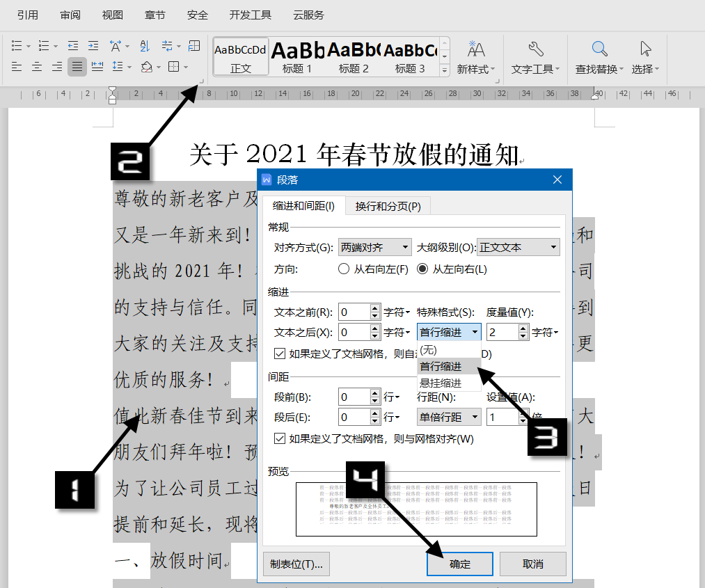Expand the styles gallery list
705x588 pixels.
(445, 70)
